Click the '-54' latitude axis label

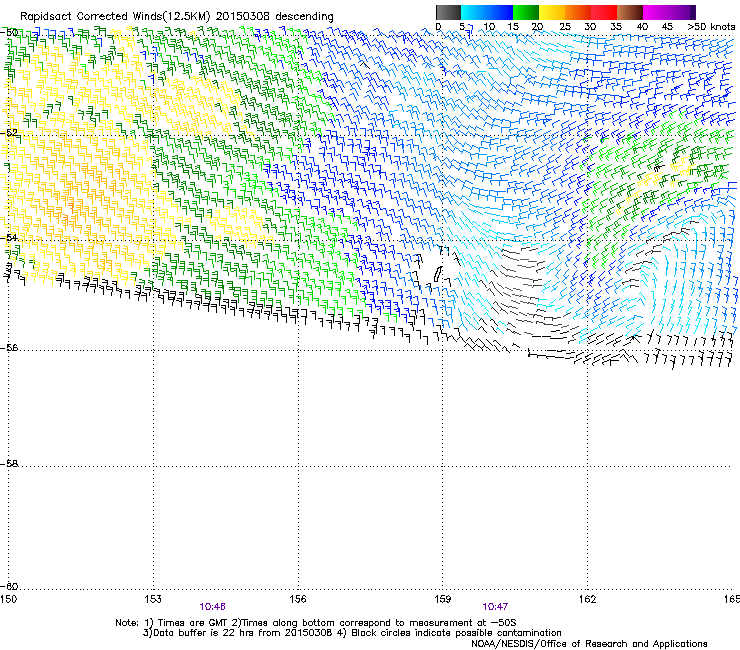click(9, 237)
